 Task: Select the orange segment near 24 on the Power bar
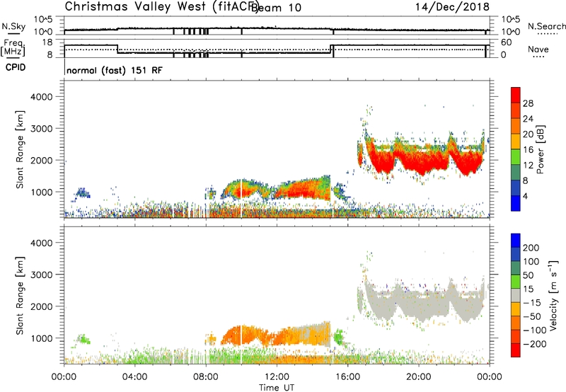coord(516,126)
